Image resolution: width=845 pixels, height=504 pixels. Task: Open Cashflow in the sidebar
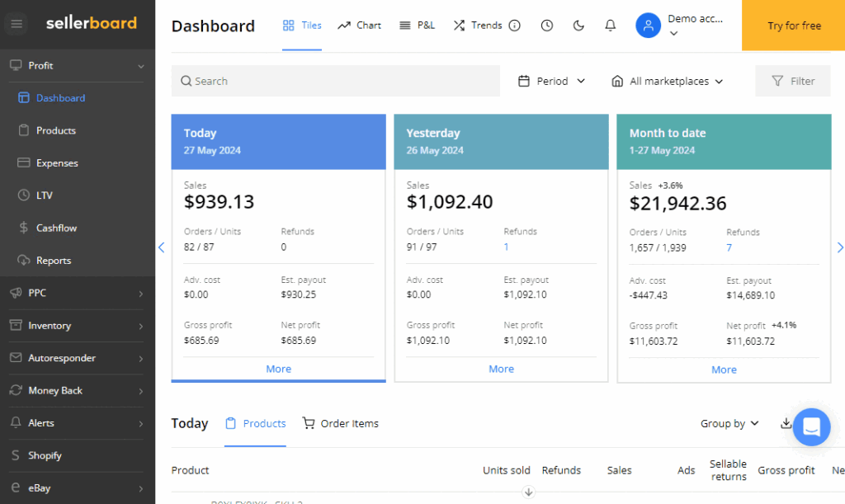[57, 228]
